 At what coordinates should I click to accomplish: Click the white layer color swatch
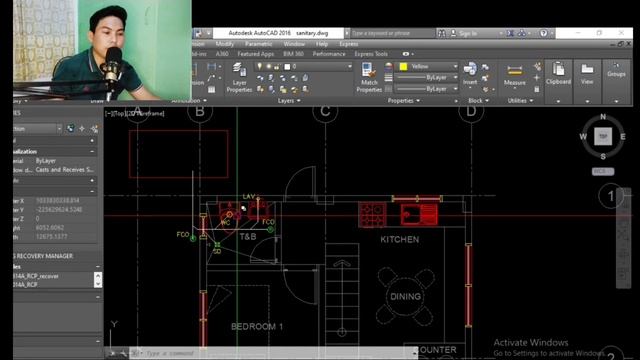[287, 66]
